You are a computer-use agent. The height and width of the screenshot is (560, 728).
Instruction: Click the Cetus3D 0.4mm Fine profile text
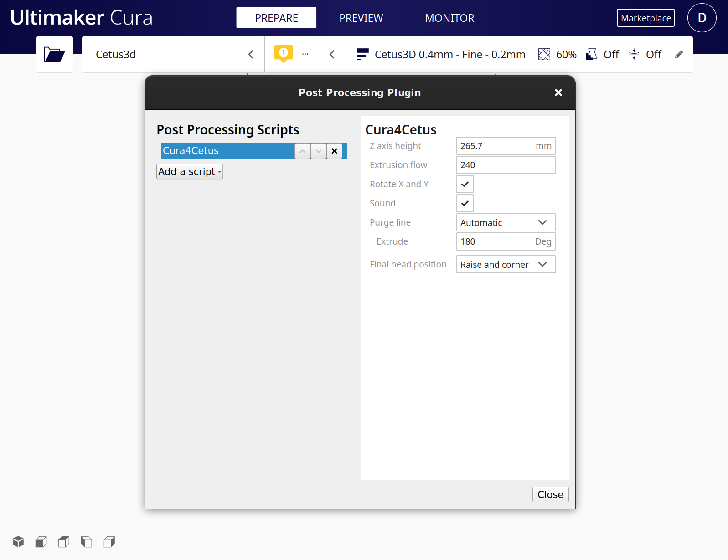pos(450,55)
